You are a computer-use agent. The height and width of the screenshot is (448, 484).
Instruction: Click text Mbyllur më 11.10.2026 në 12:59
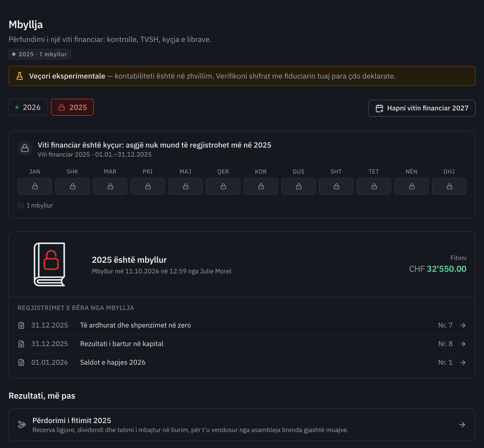[x=139, y=271]
